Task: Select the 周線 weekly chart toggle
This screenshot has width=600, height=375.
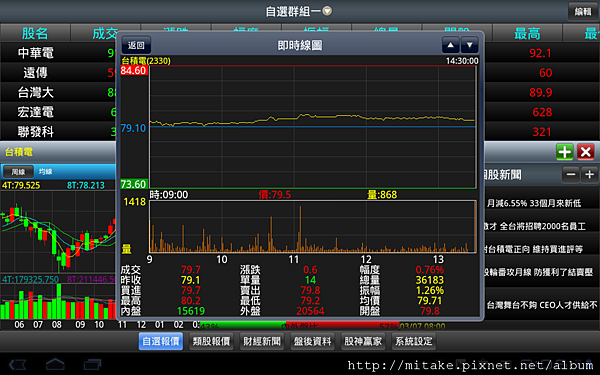Action: [x=18, y=172]
